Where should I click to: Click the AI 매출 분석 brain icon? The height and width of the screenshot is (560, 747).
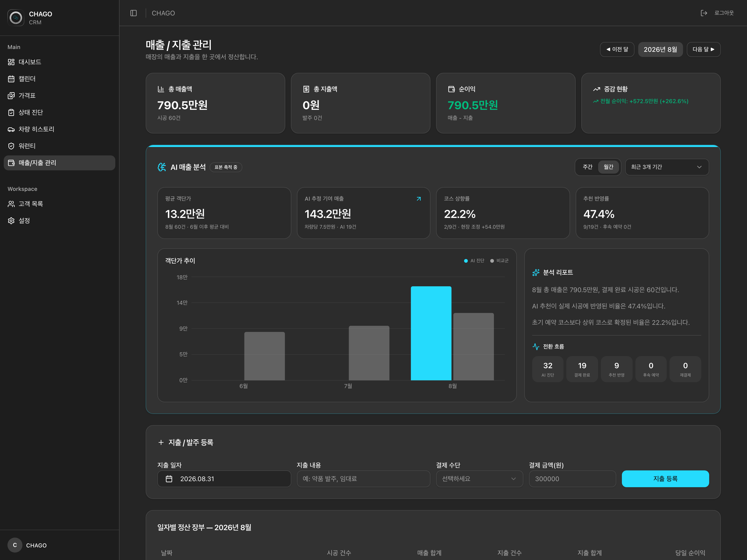pyautogui.click(x=162, y=167)
